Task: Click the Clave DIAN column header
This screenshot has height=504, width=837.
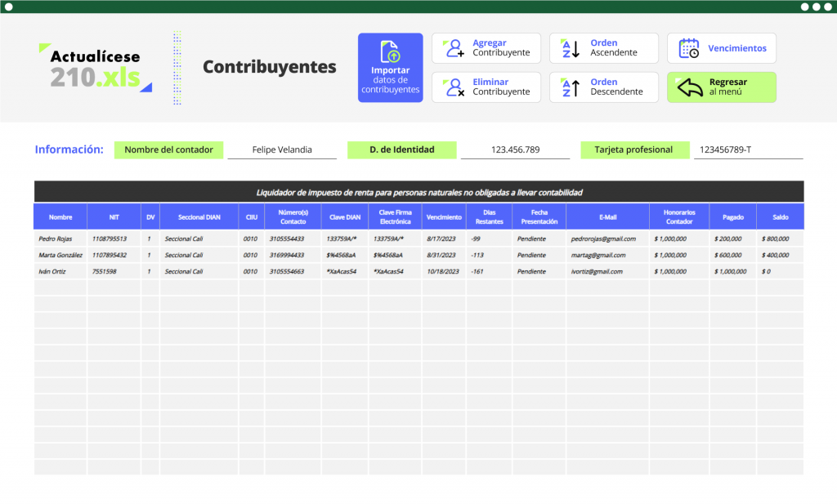Action: pos(345,216)
